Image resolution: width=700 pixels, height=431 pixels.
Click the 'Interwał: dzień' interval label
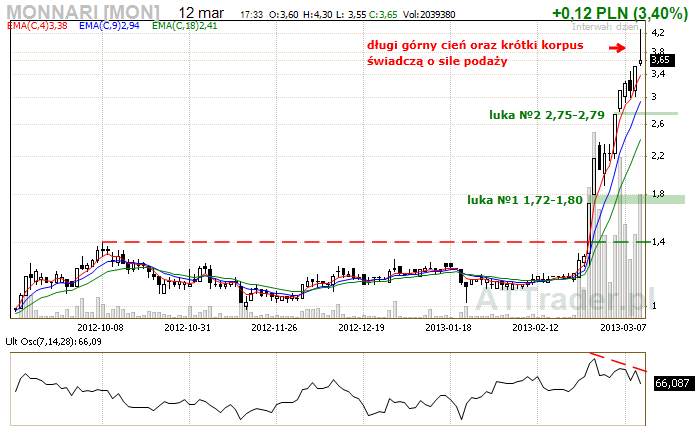pyautogui.click(x=605, y=27)
